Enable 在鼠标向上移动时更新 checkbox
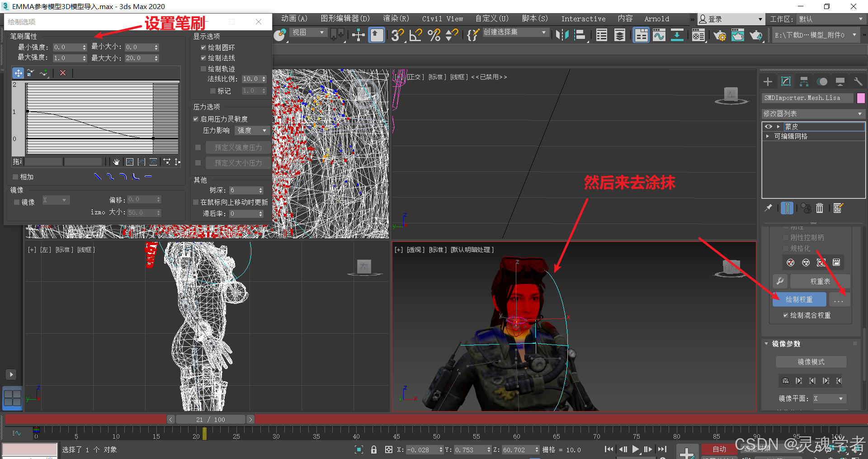This screenshot has width=868, height=459. 196,202
